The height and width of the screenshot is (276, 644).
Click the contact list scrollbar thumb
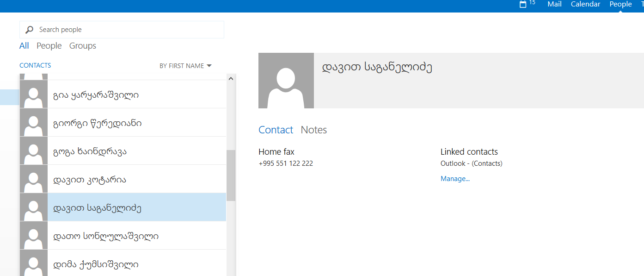coord(231,175)
